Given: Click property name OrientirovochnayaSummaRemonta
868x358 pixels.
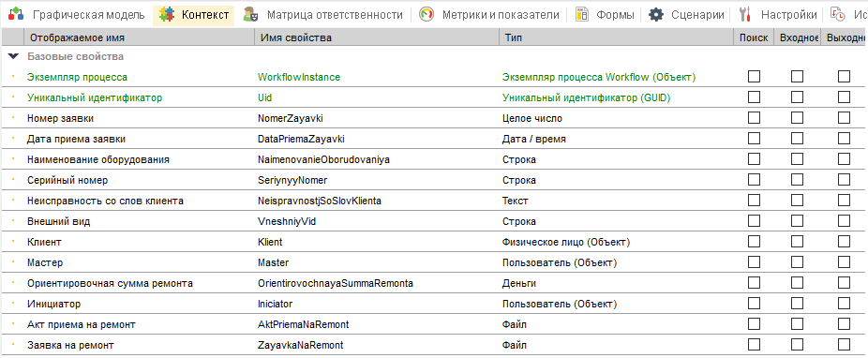Looking at the screenshot, I should 336,283.
